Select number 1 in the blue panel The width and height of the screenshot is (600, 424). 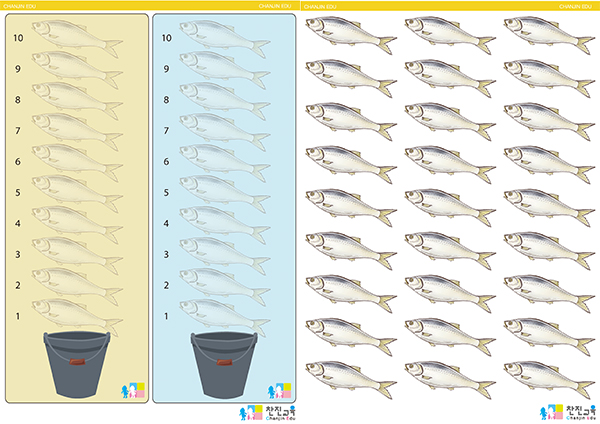tap(166, 316)
